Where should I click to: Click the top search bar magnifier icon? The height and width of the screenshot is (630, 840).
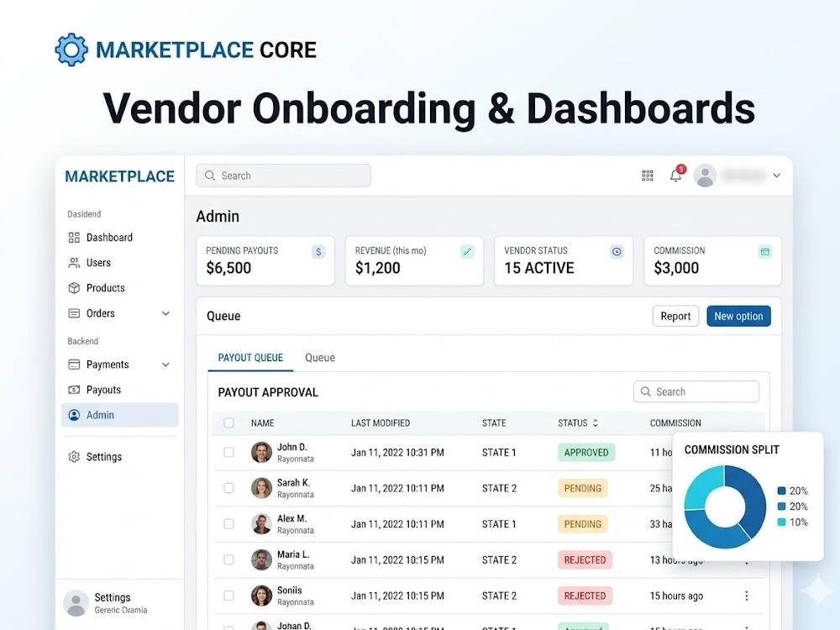click(x=210, y=176)
